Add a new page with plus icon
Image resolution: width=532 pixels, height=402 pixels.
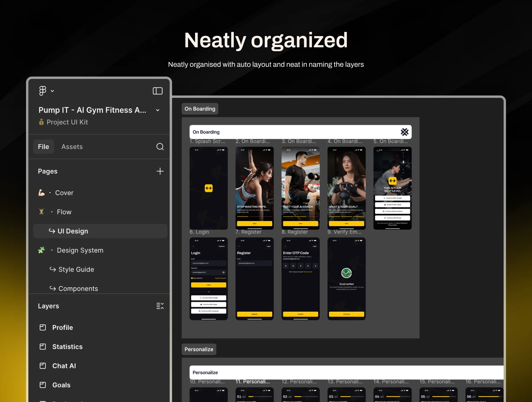tap(160, 171)
